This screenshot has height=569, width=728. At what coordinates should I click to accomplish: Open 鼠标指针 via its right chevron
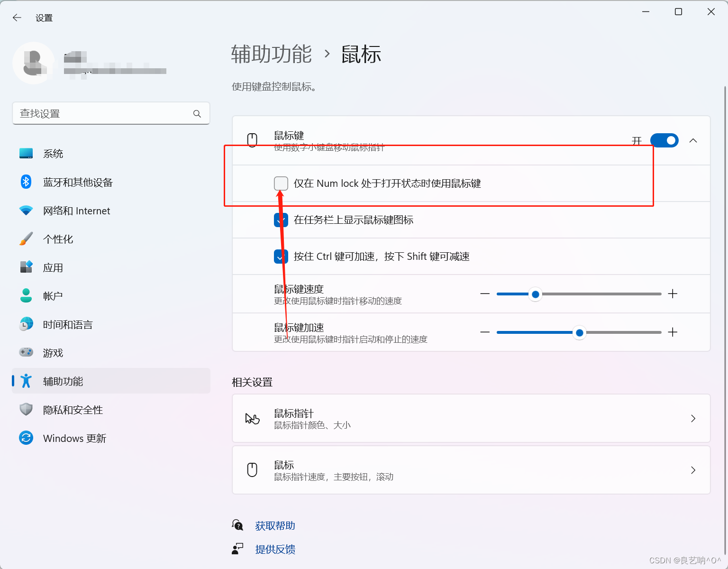(693, 419)
